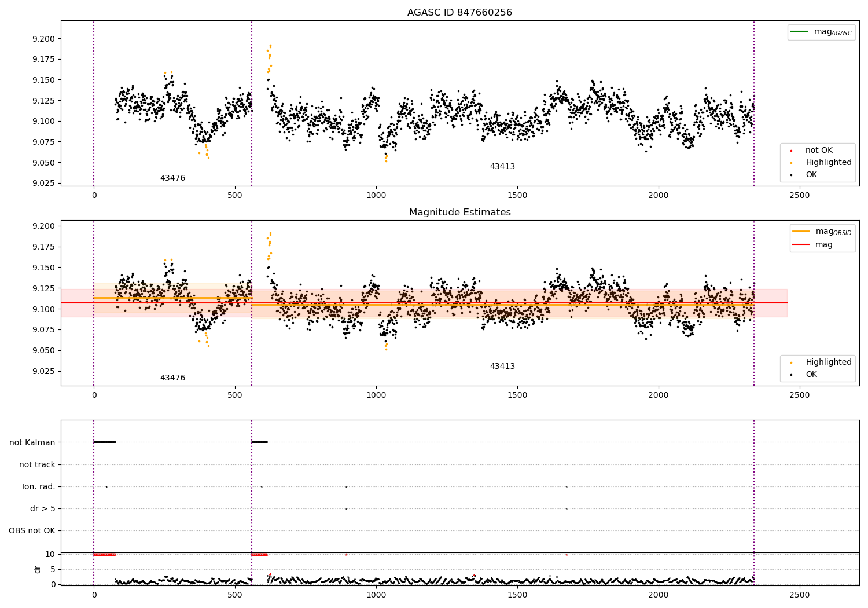Click the not Kalman marker bar at observation 43413 start
This screenshot has height=608, width=868.
259,442
